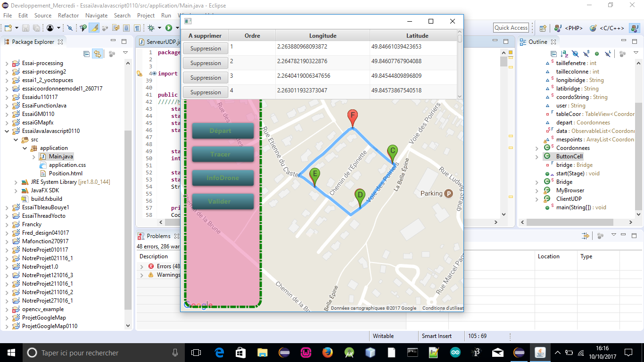Click Parking P icon on map

tap(448, 193)
